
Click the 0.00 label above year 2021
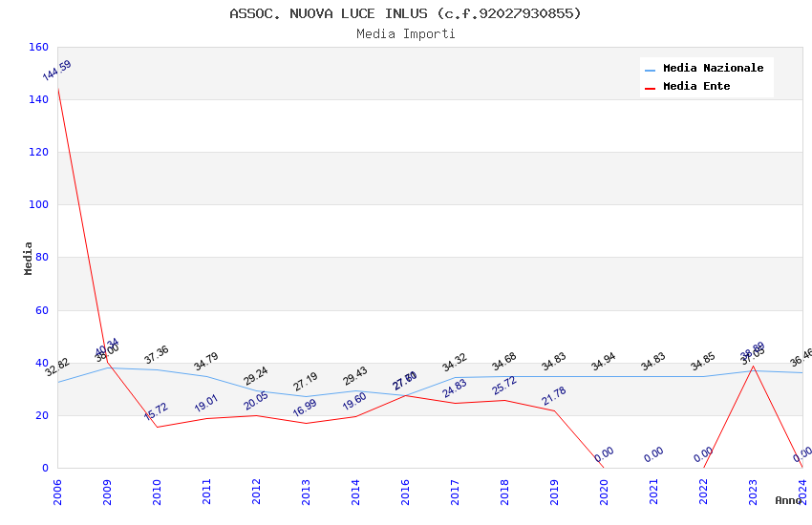(x=653, y=454)
